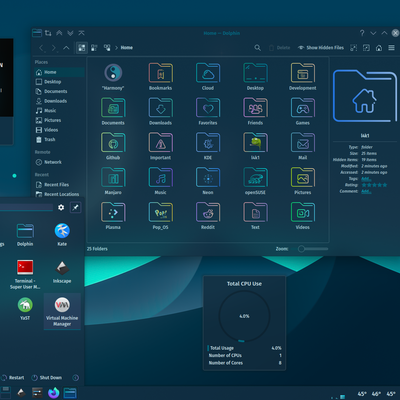The image size is (400, 400).
Task: Select the Text folder
Action: coord(255,216)
